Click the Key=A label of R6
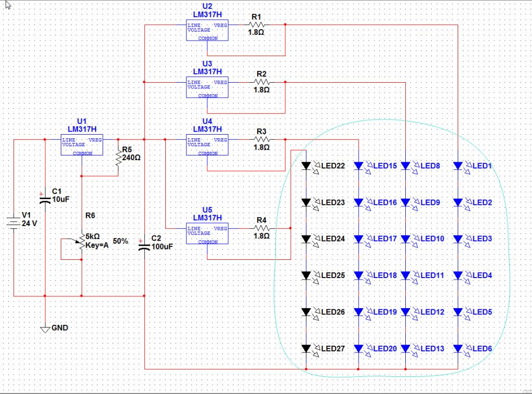532x394 pixels. click(97, 245)
